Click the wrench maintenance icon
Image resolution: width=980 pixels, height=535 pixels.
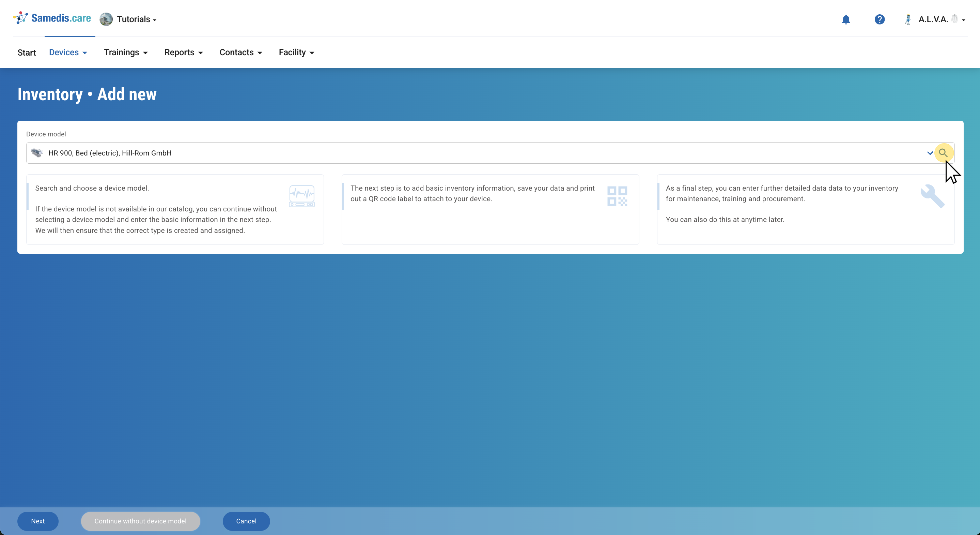(x=932, y=196)
